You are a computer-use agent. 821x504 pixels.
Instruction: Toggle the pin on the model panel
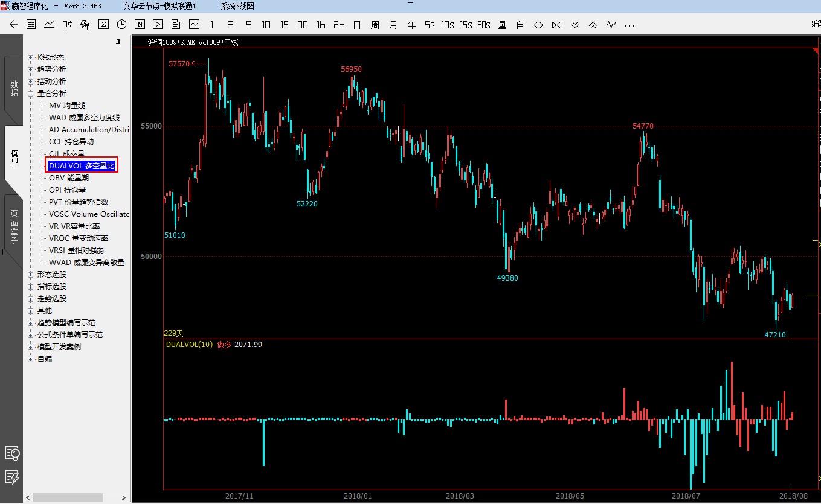(118, 43)
